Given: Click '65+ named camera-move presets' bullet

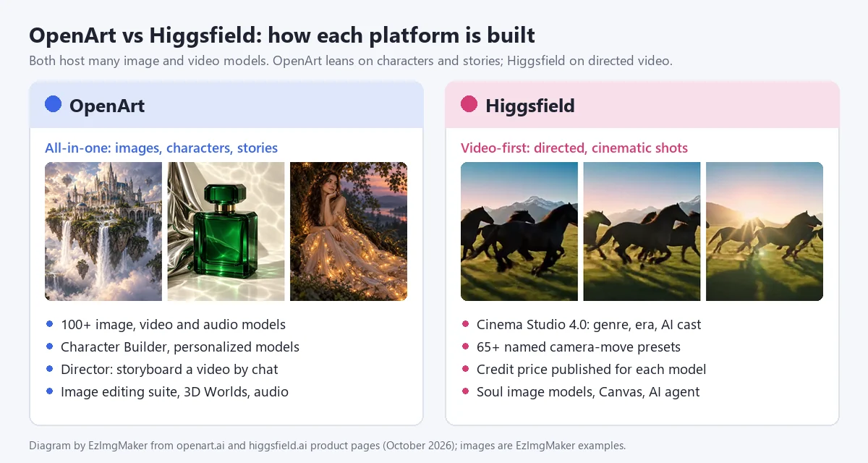Looking at the screenshot, I should click(579, 347).
